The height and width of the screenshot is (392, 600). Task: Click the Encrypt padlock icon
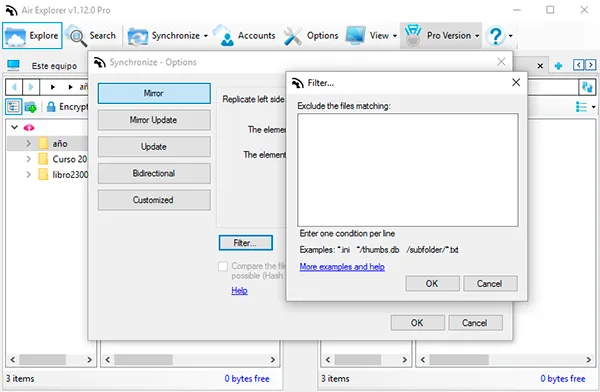click(51, 107)
